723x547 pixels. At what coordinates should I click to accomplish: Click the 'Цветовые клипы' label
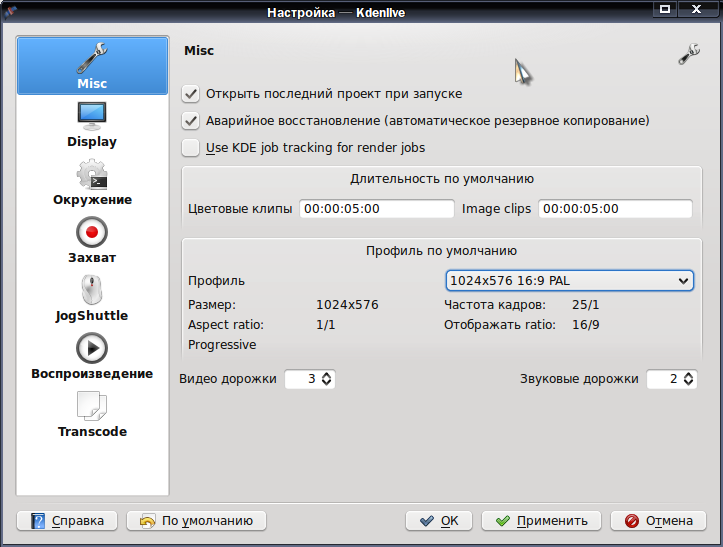click(x=240, y=209)
